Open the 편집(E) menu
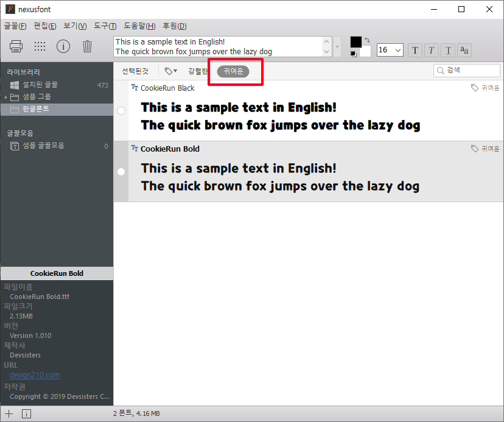504x422 pixels. pos(45,26)
